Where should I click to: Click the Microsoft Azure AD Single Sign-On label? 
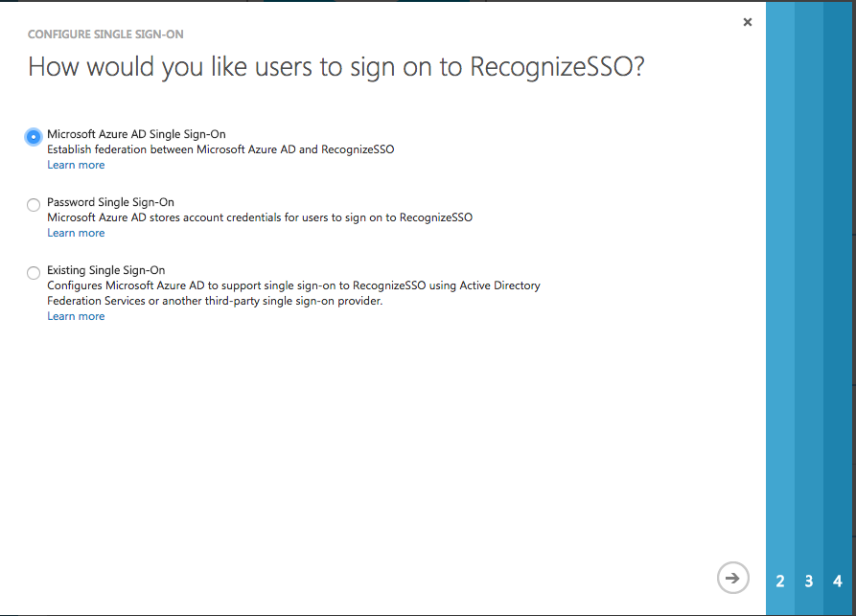[x=136, y=134]
